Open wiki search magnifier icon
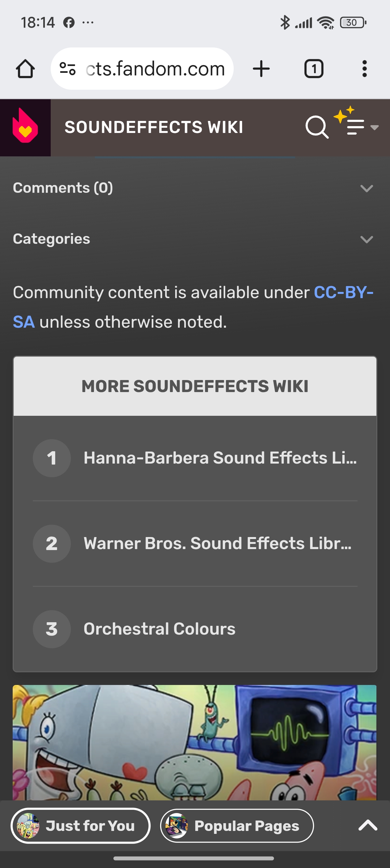Screen dimensions: 390x868 click(317, 127)
